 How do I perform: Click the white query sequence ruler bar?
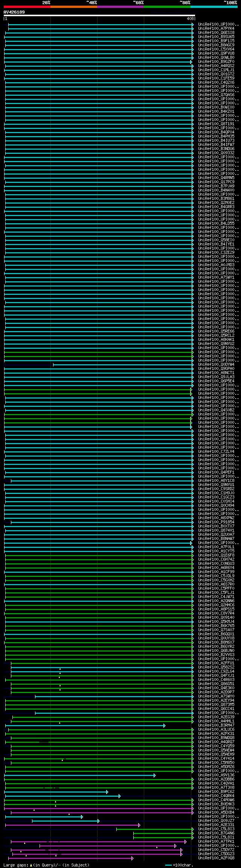pyautogui.click(x=99, y=16)
